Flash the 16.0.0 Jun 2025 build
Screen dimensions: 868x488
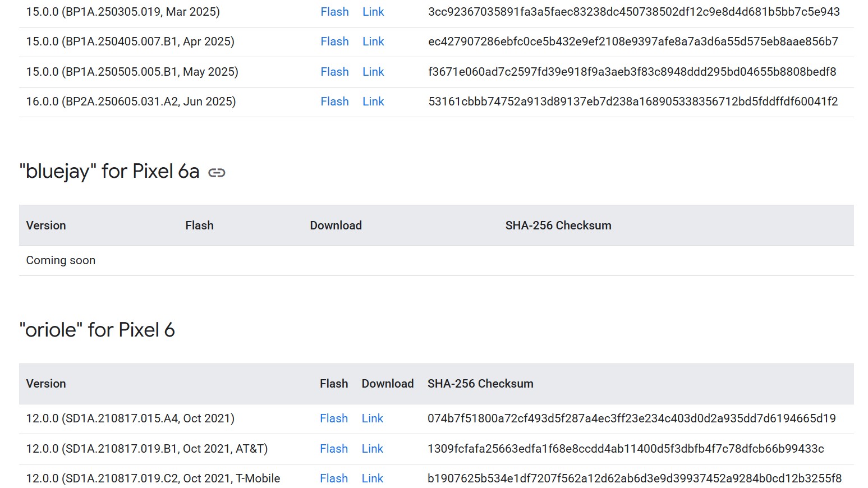334,102
